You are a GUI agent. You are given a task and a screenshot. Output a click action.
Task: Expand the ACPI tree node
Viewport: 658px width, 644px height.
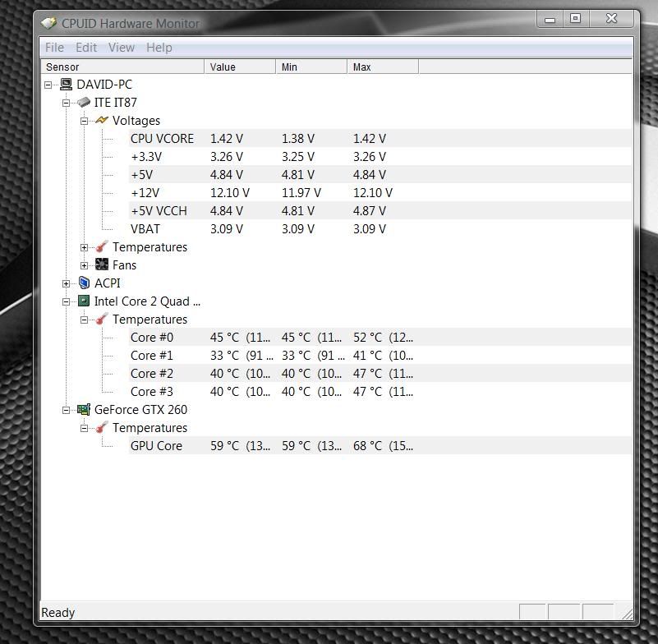click(67, 283)
